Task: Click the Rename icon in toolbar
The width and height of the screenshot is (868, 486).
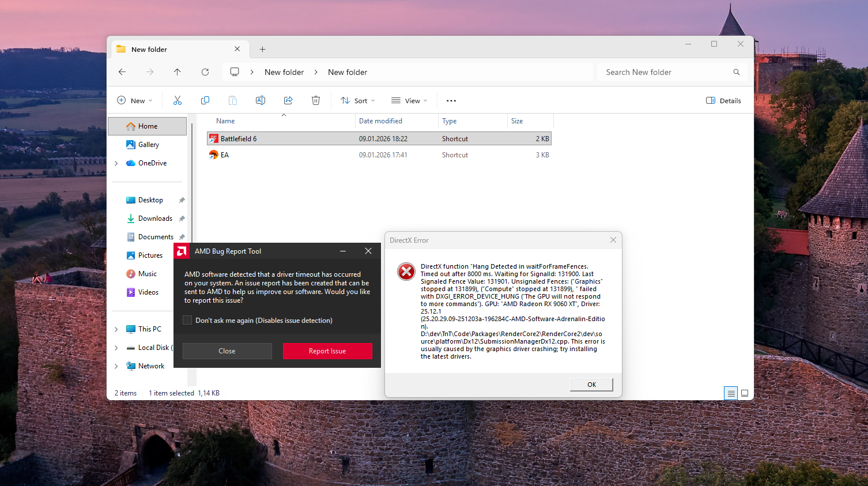Action: 261,100
